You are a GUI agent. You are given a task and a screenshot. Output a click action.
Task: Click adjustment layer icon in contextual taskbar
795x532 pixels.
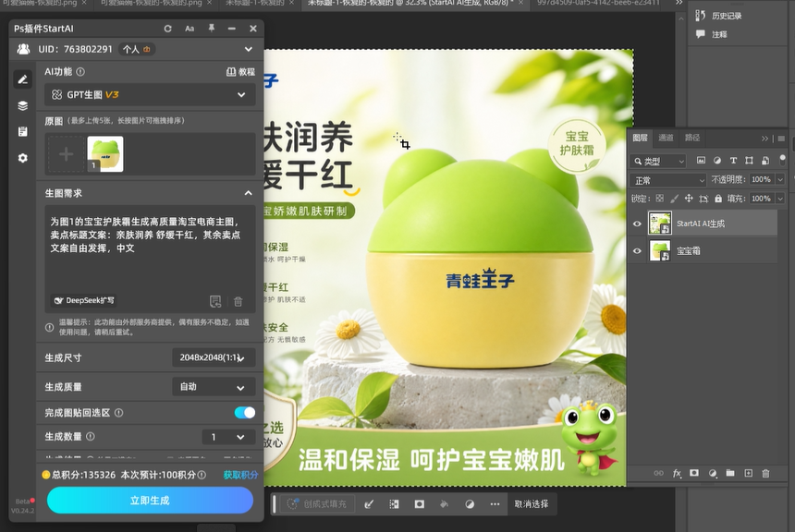pyautogui.click(x=470, y=504)
